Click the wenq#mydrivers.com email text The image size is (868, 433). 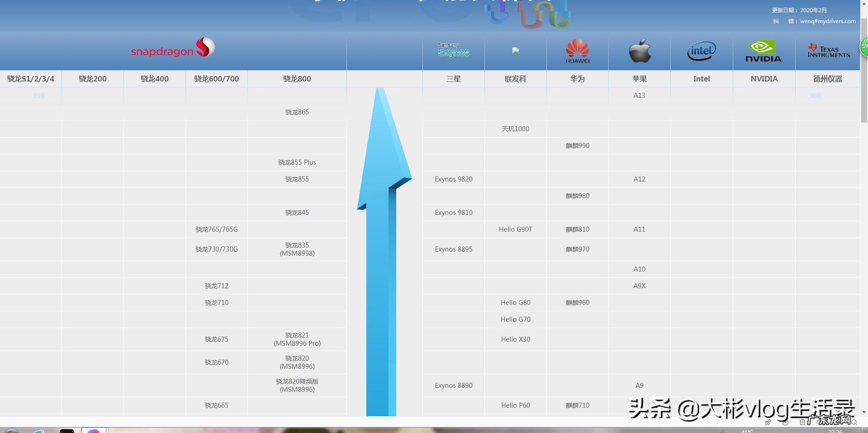pyautogui.click(x=827, y=21)
